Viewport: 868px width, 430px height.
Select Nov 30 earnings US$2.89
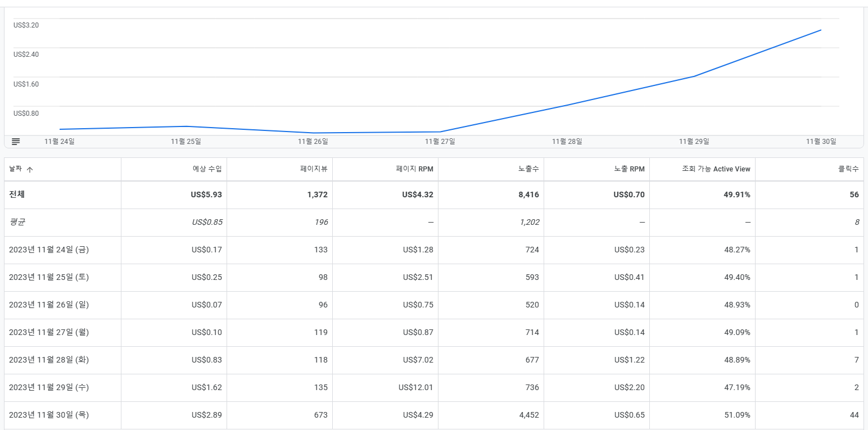pos(207,415)
